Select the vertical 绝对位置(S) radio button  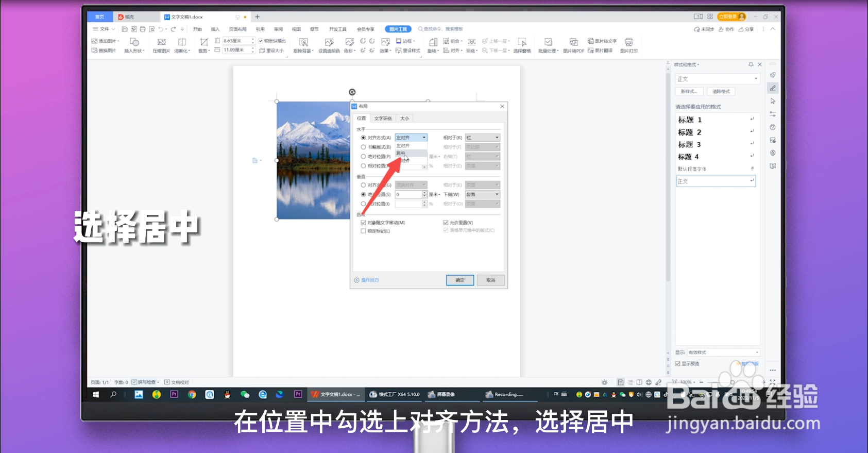[363, 194]
